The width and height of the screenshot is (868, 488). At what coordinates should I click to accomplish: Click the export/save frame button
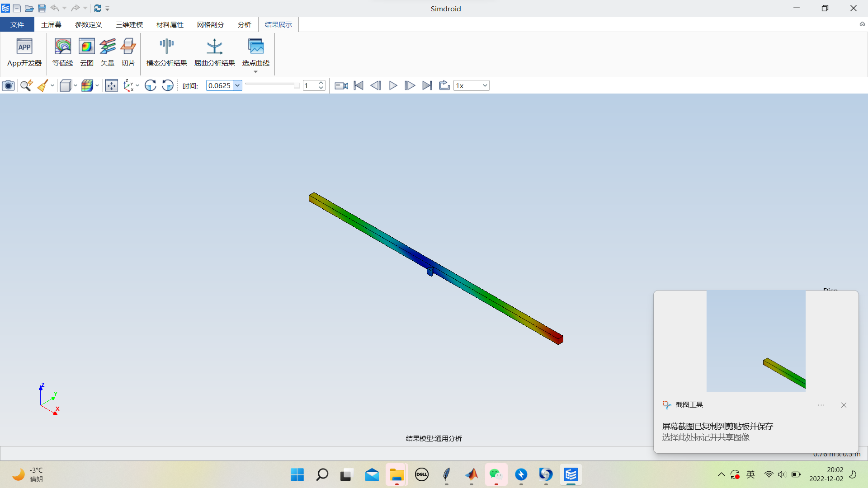pos(444,85)
